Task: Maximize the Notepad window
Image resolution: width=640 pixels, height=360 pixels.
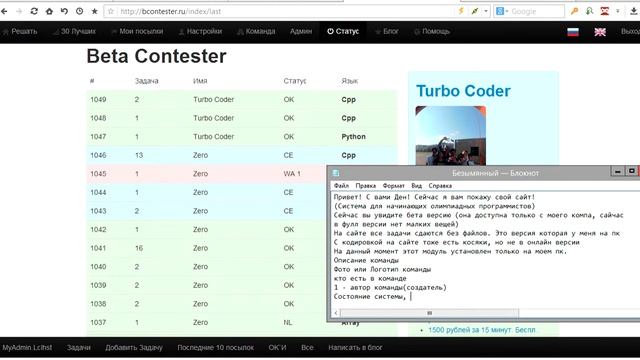Action: point(631,171)
